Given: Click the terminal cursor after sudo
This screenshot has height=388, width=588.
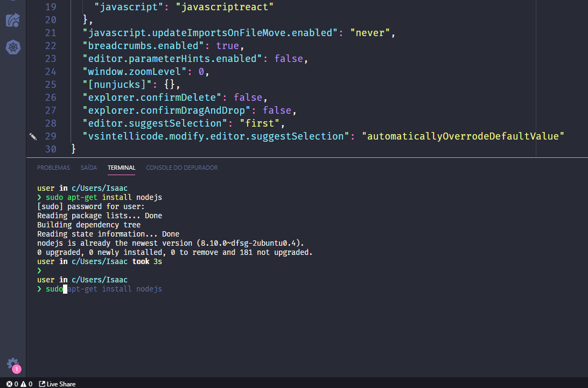Looking at the screenshot, I should click(x=65, y=289).
